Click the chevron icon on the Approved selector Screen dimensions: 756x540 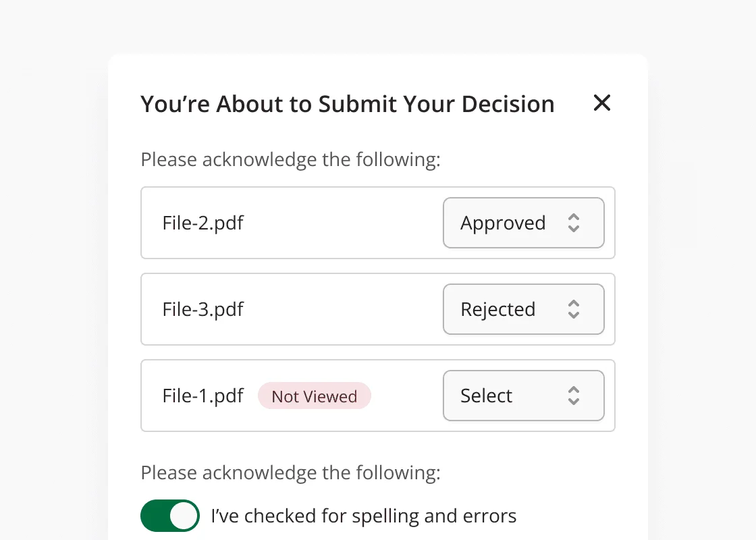574,223
